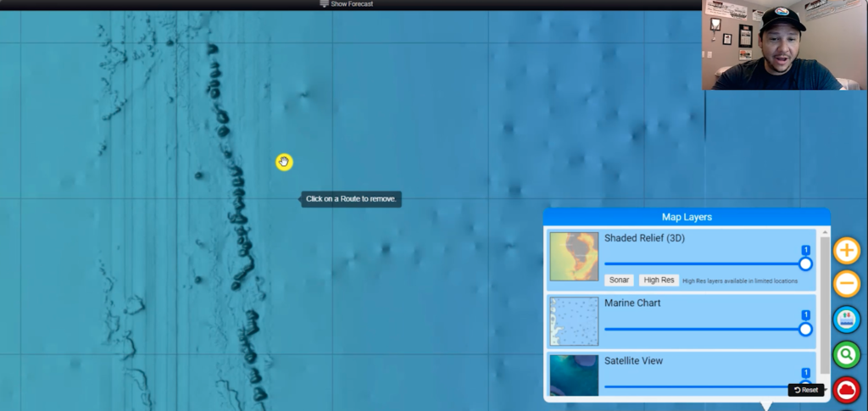The height and width of the screenshot is (411, 868).
Task: Click the Show Forecast icon at top
Action: (x=324, y=4)
